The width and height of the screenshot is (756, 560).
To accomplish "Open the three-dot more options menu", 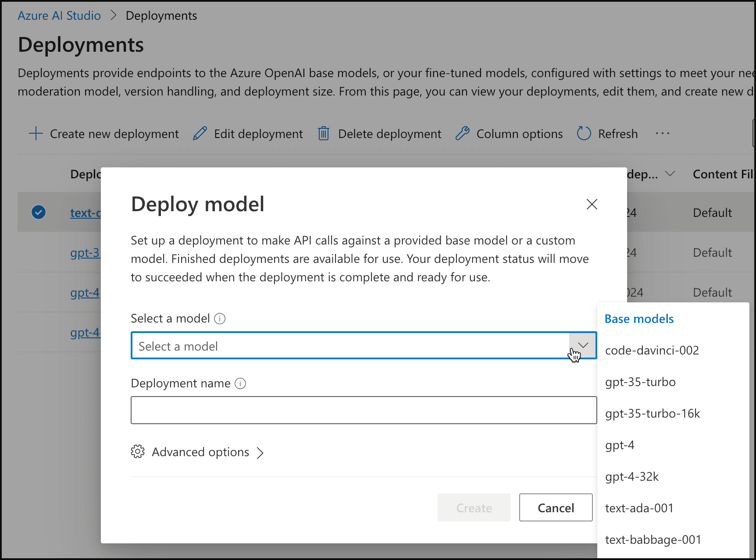I will tap(662, 134).
